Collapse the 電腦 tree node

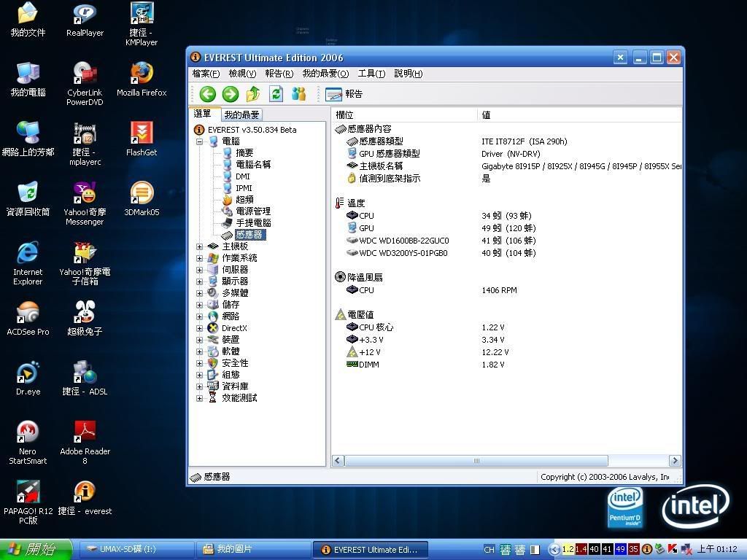click(x=199, y=141)
